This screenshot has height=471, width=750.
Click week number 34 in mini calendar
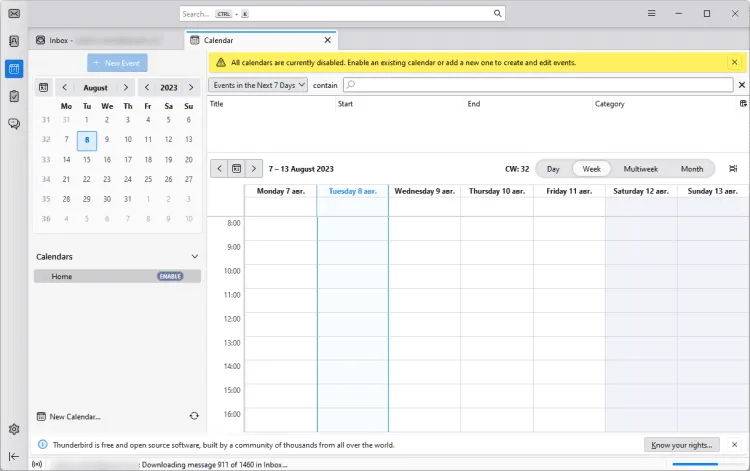pyautogui.click(x=46, y=179)
